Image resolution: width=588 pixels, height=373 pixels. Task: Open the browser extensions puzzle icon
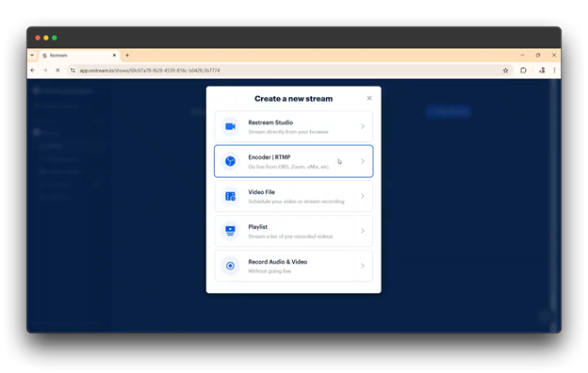(x=523, y=70)
